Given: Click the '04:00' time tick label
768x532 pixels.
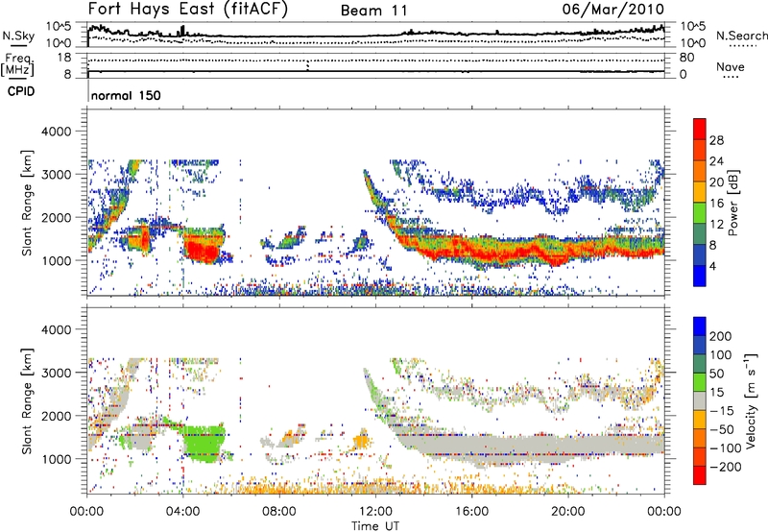Looking at the screenshot, I should click(x=182, y=512).
